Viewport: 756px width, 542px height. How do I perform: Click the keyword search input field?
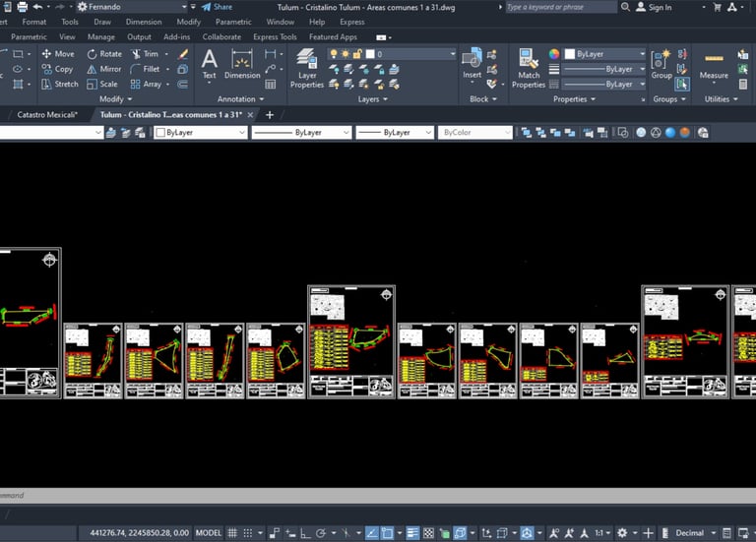[x=561, y=7]
